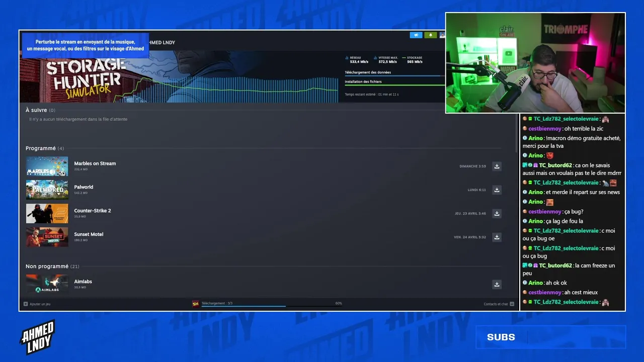Click Arino's '!macron démo gratuite' chat message
Image resolution: width=644 pixels, height=362 pixels.
pyautogui.click(x=572, y=142)
